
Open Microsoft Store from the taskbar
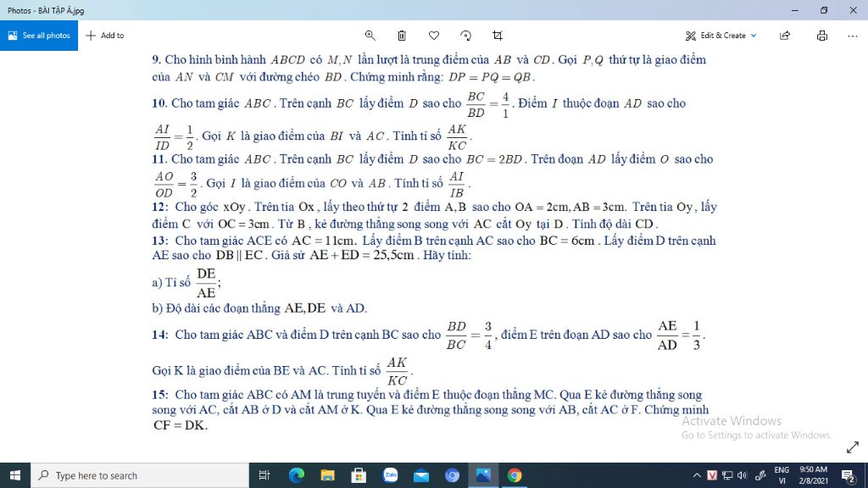click(359, 475)
